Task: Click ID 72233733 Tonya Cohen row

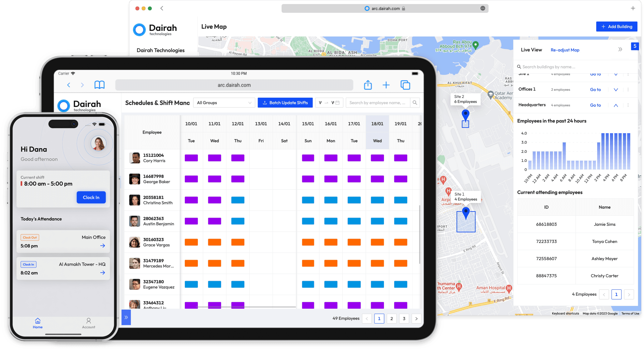Action: (575, 241)
